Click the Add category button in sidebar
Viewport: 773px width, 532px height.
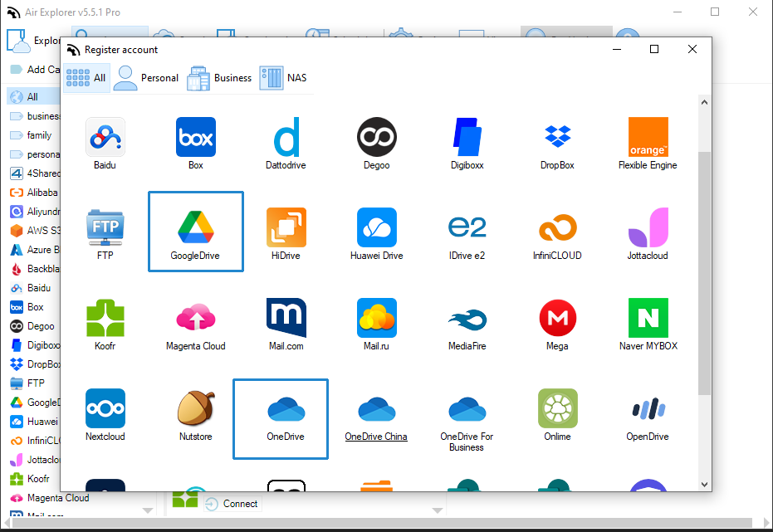[35, 70]
